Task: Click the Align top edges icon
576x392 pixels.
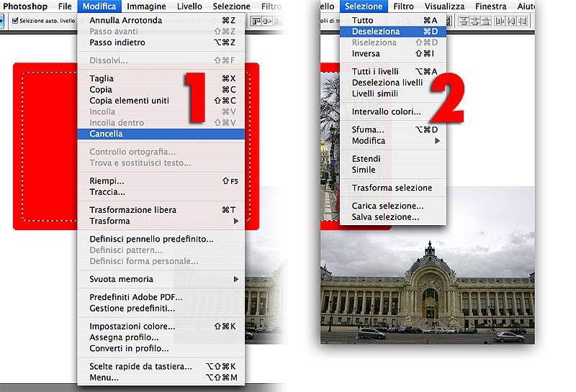Action: coord(256,22)
